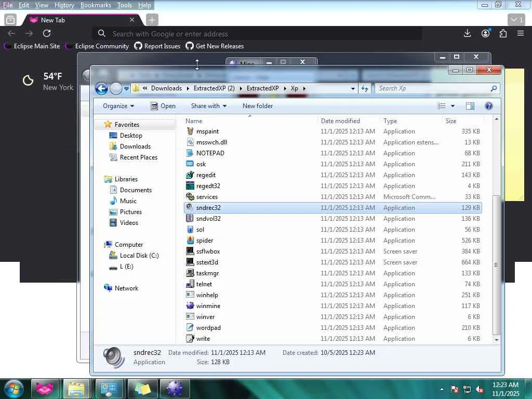
Task: Expand the arrow after Xp in breadcrumb
Action: pos(304,88)
